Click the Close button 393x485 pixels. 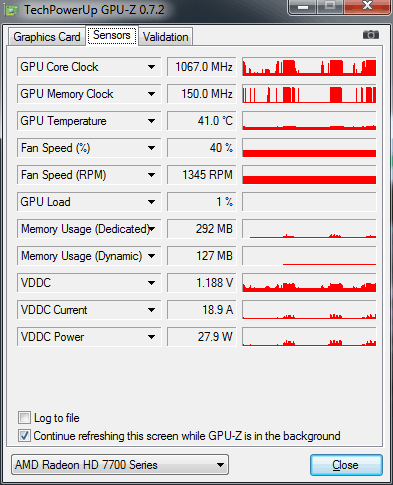346,465
